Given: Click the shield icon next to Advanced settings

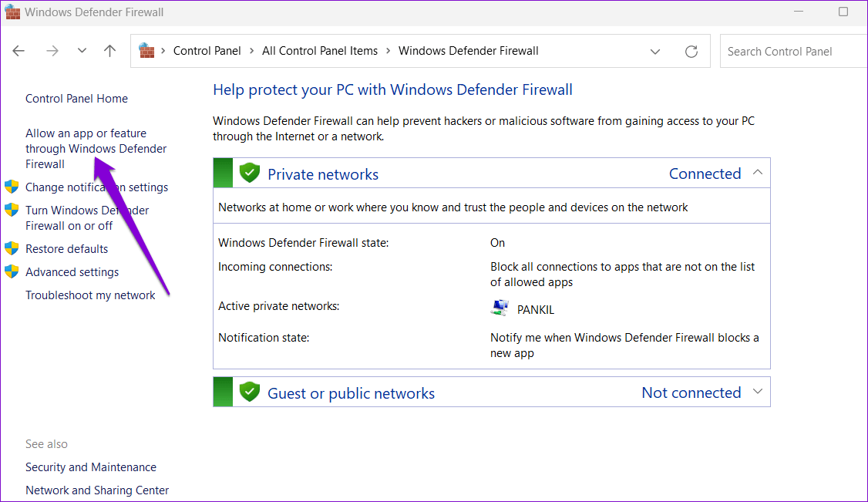Looking at the screenshot, I should [x=12, y=271].
